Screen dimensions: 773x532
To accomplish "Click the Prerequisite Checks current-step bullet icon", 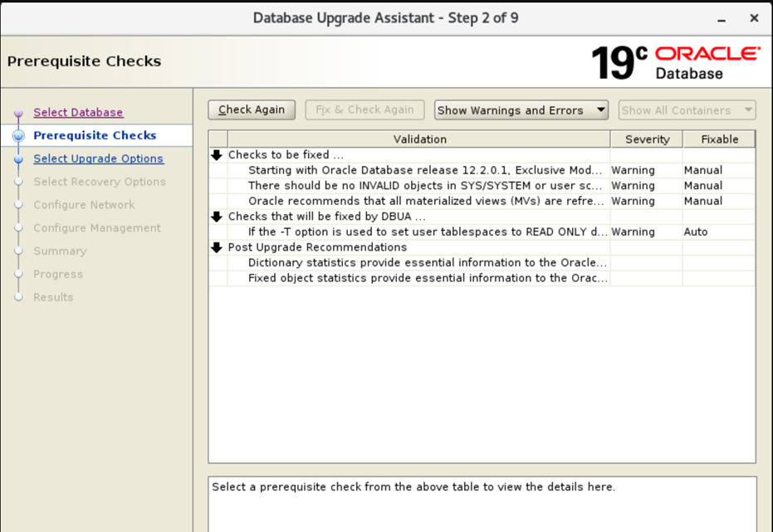I will 19,136.
